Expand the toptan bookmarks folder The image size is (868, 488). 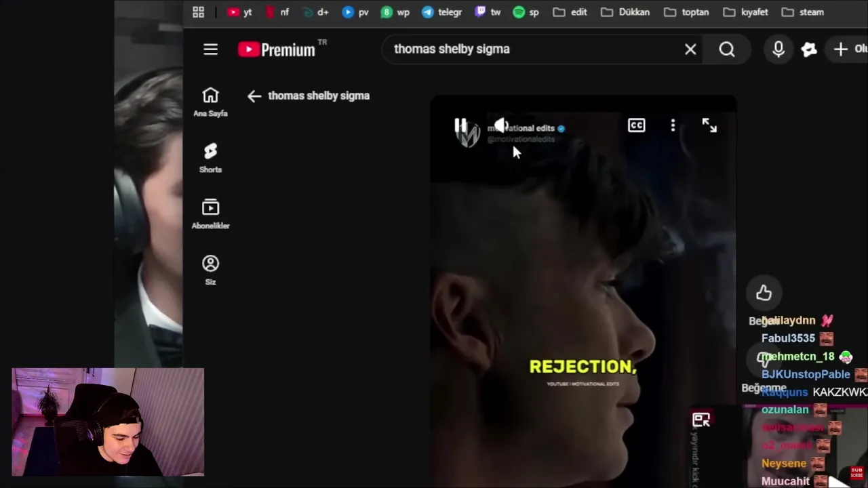pos(686,12)
